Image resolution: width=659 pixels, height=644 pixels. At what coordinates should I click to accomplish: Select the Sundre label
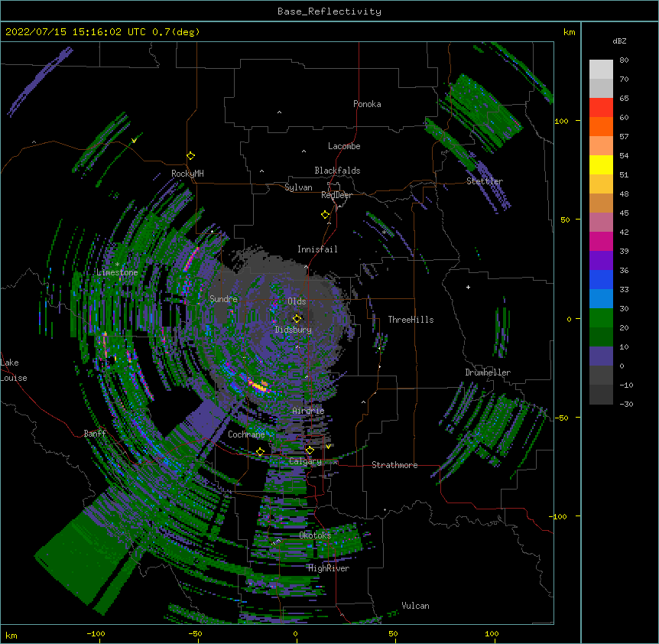coord(223,299)
